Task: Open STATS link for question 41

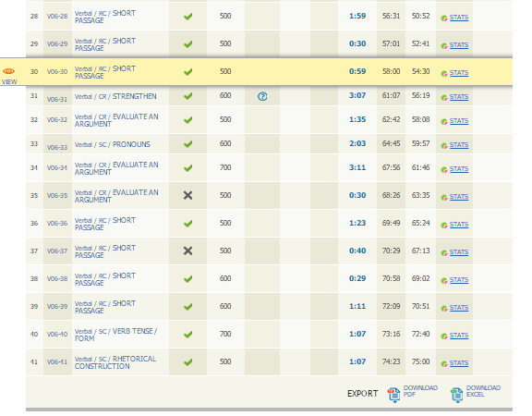Action: pos(459,363)
